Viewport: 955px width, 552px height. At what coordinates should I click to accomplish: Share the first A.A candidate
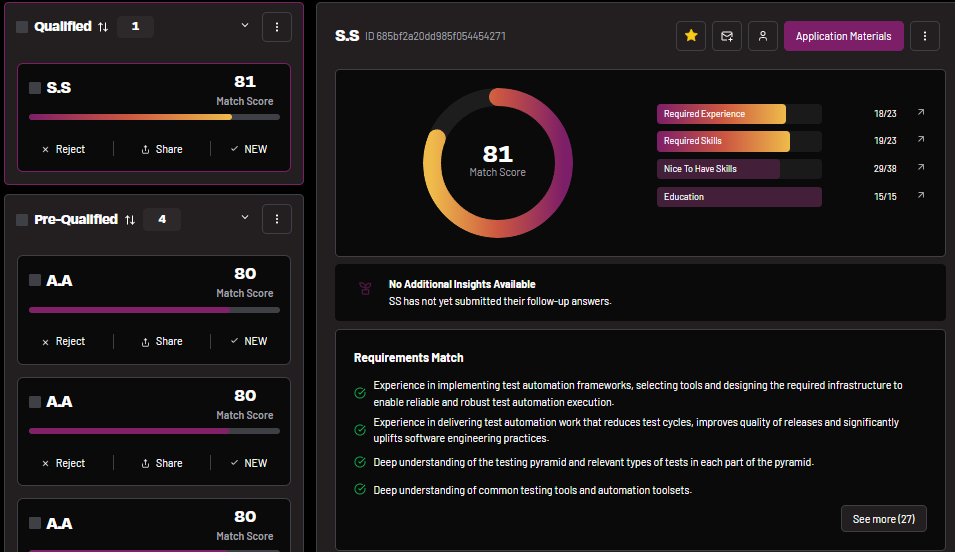pos(161,341)
